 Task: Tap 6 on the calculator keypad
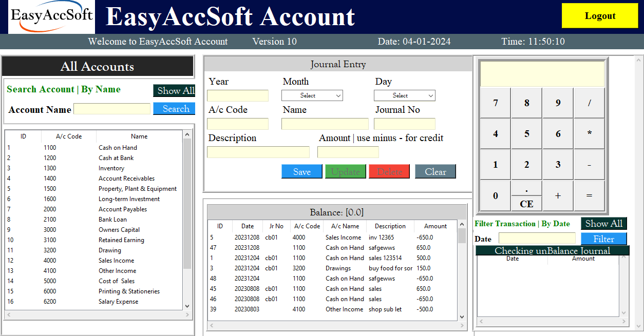coord(558,134)
